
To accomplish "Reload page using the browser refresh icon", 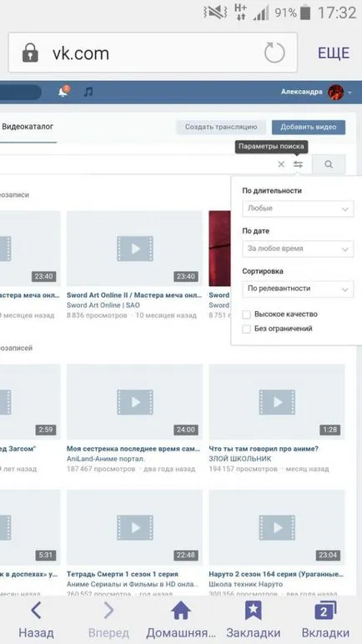I will [274, 53].
